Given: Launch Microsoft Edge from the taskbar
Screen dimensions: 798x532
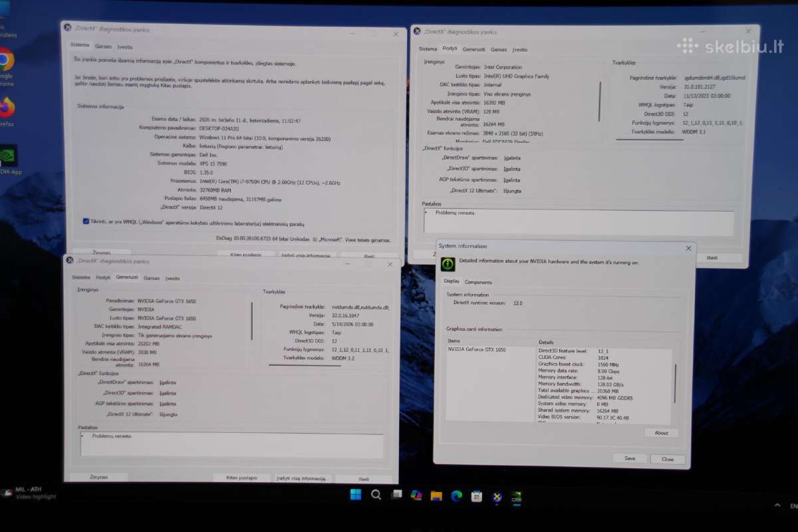Looking at the screenshot, I should click(x=456, y=495).
